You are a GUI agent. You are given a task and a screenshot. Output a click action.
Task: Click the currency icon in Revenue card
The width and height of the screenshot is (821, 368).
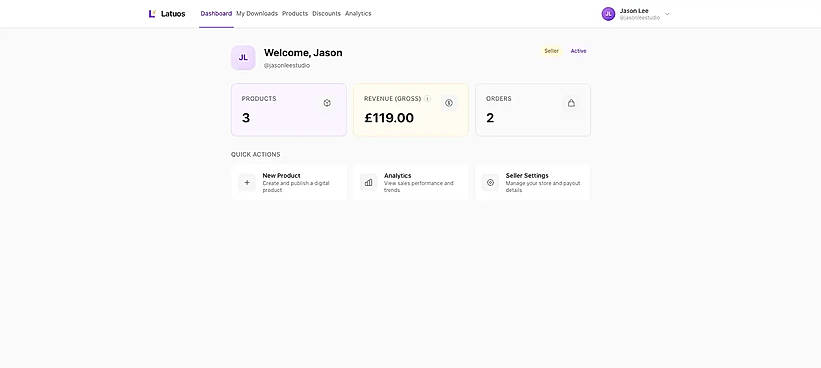pyautogui.click(x=449, y=103)
